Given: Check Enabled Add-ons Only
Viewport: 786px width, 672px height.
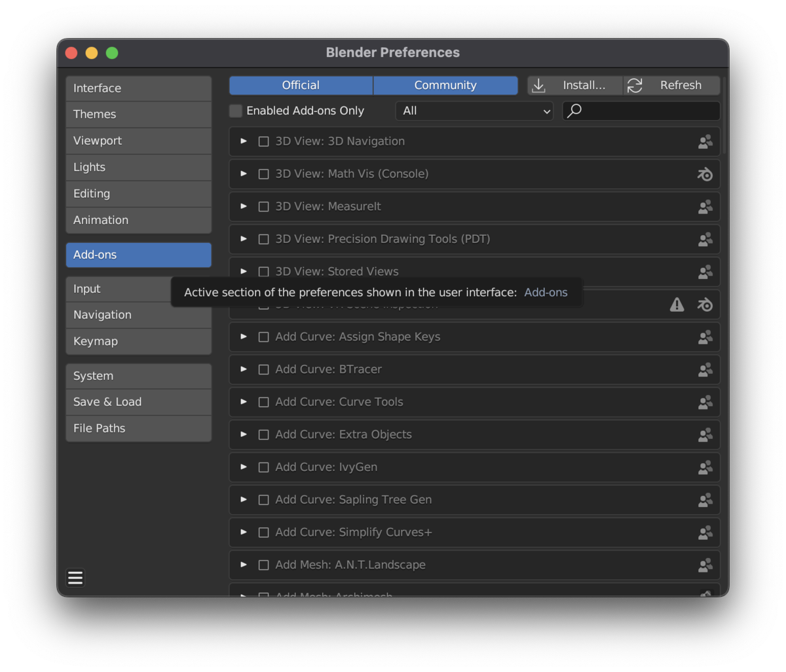Looking at the screenshot, I should pyautogui.click(x=236, y=111).
